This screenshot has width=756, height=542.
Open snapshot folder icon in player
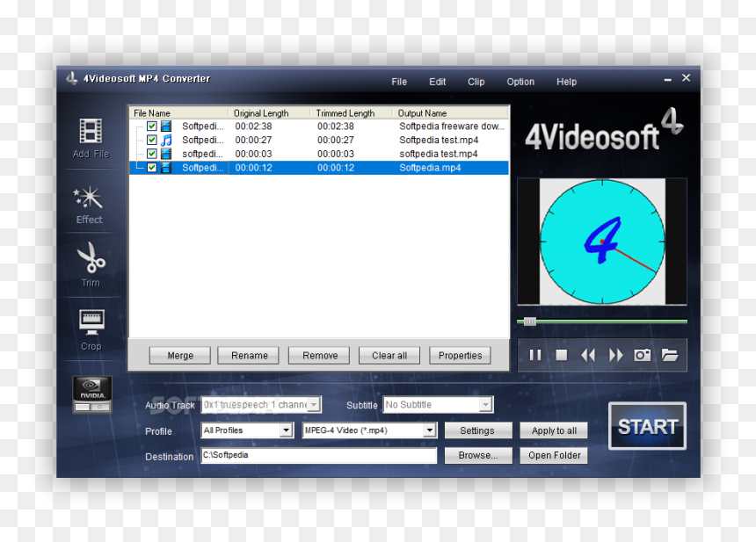(x=670, y=356)
